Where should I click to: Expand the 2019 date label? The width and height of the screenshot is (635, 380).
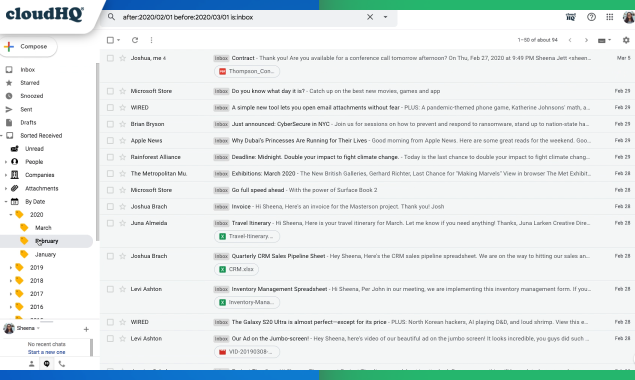[11, 268]
